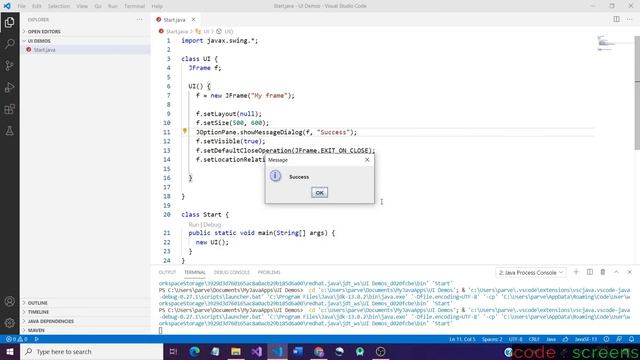640x360 pixels.
Task: Open terminal selector Java Process Console dropdown
Action: pyautogui.click(x=531, y=272)
